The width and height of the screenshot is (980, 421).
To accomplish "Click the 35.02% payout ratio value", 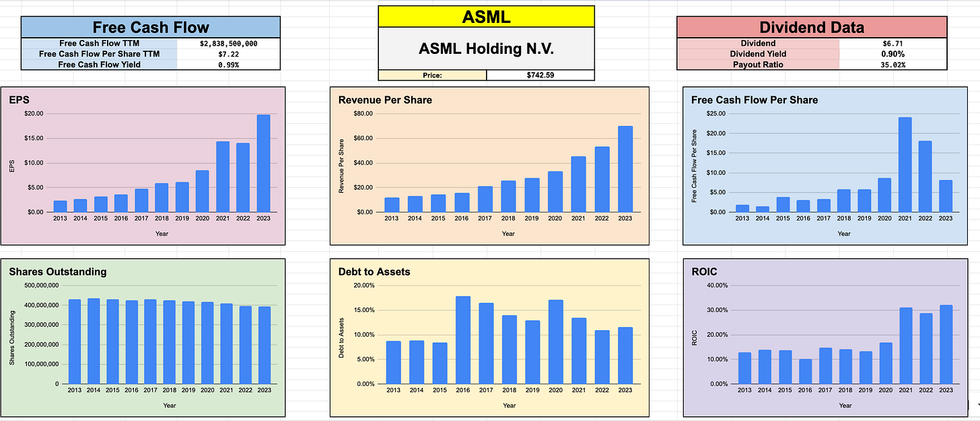I will 893,65.
